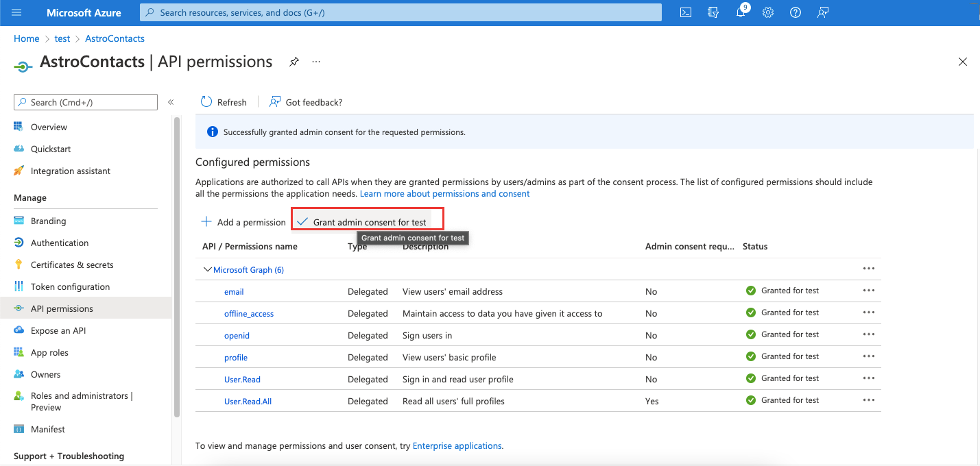The image size is (980, 466).
Task: Open ellipsis menu for User.Read.All row
Action: point(869,400)
